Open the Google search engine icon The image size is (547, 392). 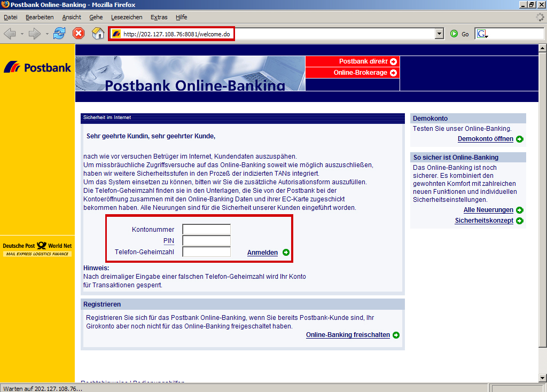(x=482, y=34)
